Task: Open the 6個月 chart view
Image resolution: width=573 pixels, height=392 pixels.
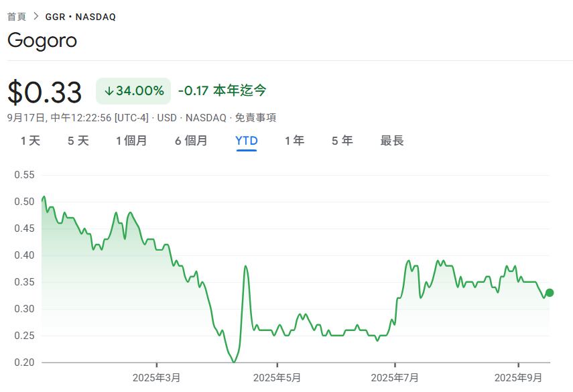Action: (190, 141)
